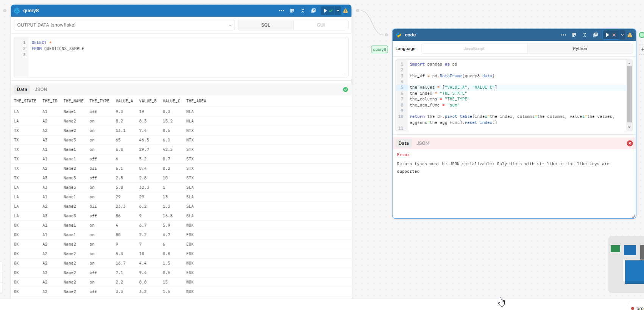Click the green block in the canvas minimap

tap(615, 249)
